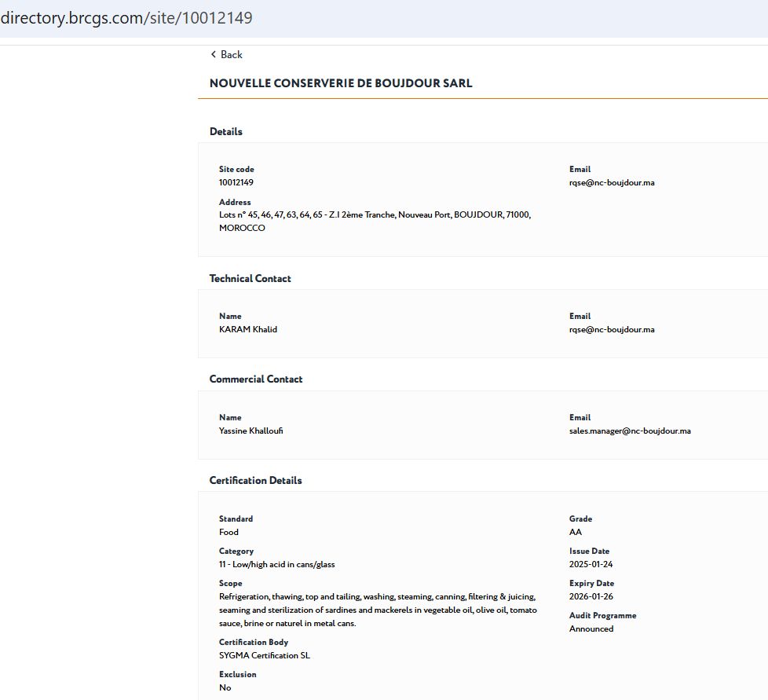Viewport: 768px width, 700px height.
Task: Click the Technical Contact email address
Action: [612, 329]
